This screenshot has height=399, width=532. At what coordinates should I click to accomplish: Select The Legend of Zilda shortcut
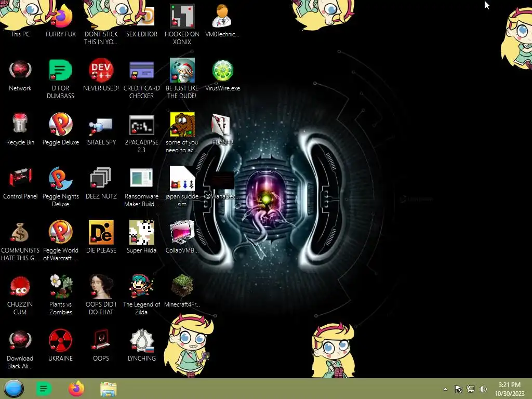(x=141, y=295)
